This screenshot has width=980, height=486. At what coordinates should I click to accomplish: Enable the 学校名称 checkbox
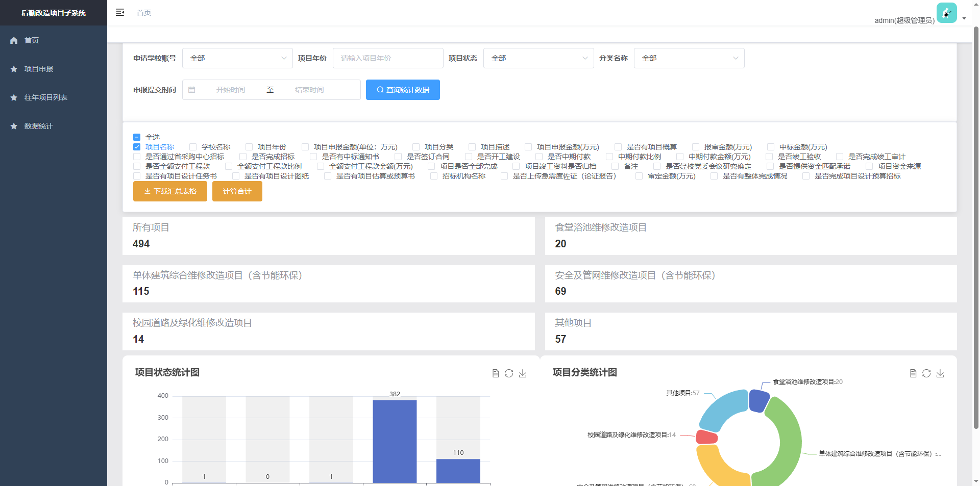tap(193, 147)
